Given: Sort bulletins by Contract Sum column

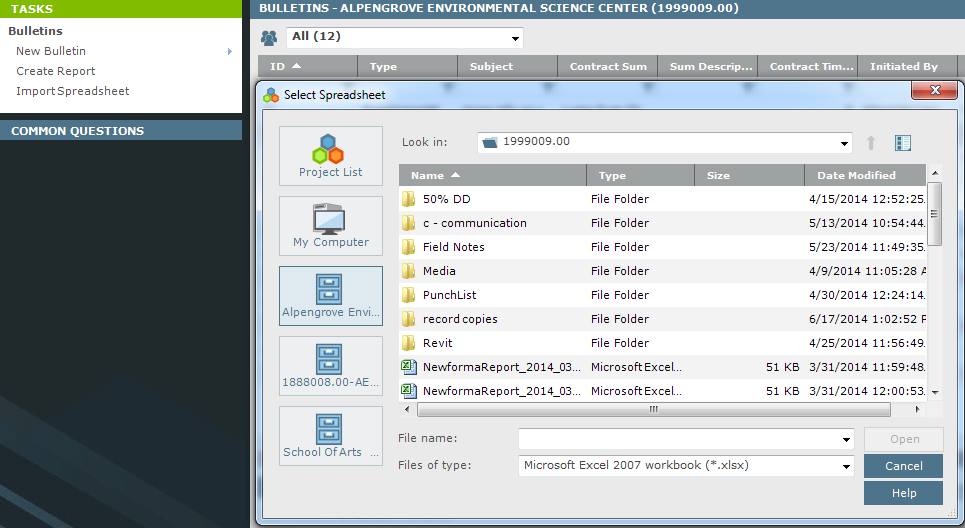Looking at the screenshot, I should [607, 66].
